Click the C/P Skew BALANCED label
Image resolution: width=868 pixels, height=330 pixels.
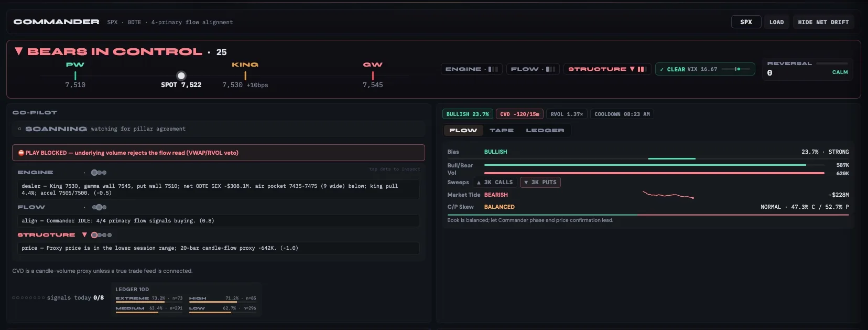tap(500, 207)
